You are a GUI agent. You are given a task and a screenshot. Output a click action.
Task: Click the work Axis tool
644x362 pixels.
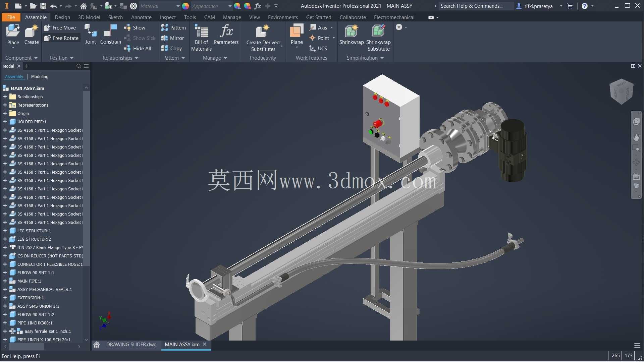(x=318, y=28)
